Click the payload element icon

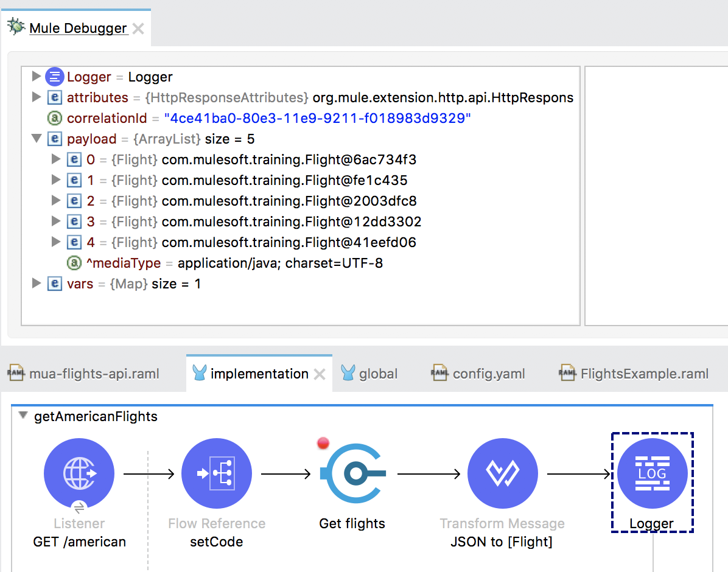point(55,139)
